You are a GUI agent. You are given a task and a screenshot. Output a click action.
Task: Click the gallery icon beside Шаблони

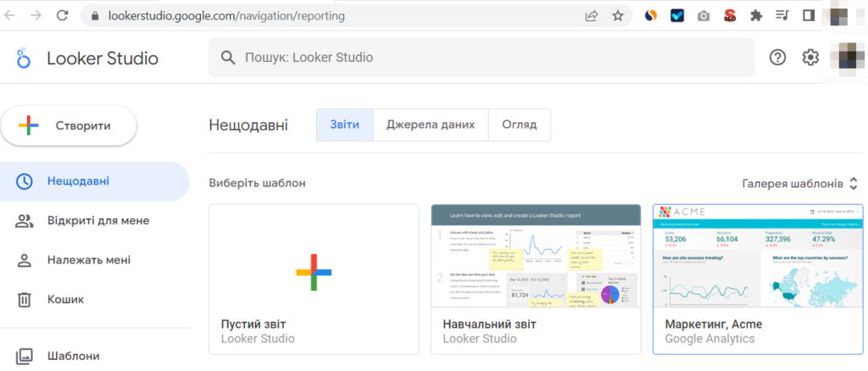[25, 356]
